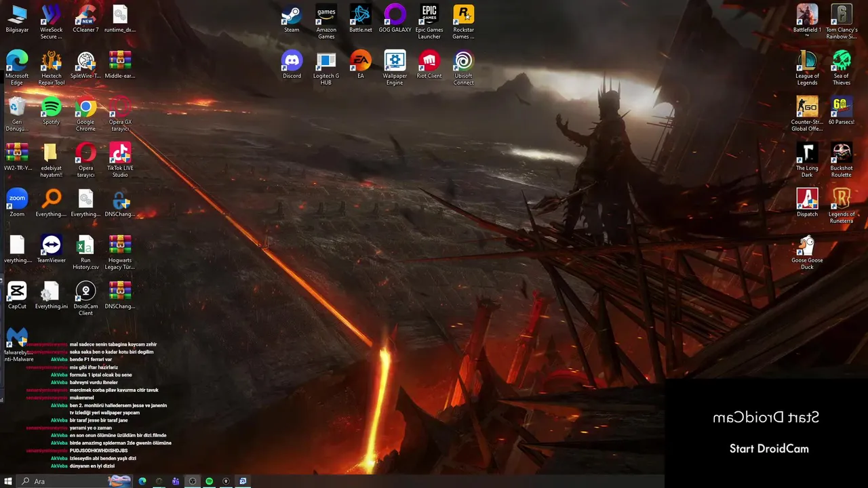This screenshot has height=488, width=868.
Task: Launch Discord from desktop
Action: tap(292, 66)
